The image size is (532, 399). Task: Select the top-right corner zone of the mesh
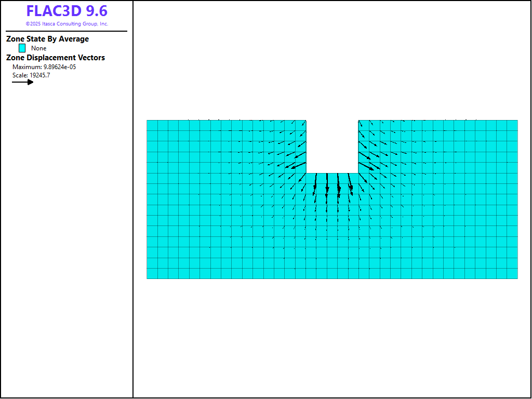512,125
